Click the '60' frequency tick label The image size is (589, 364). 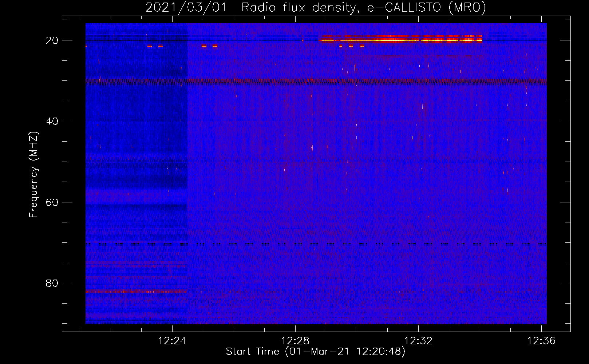coord(52,202)
